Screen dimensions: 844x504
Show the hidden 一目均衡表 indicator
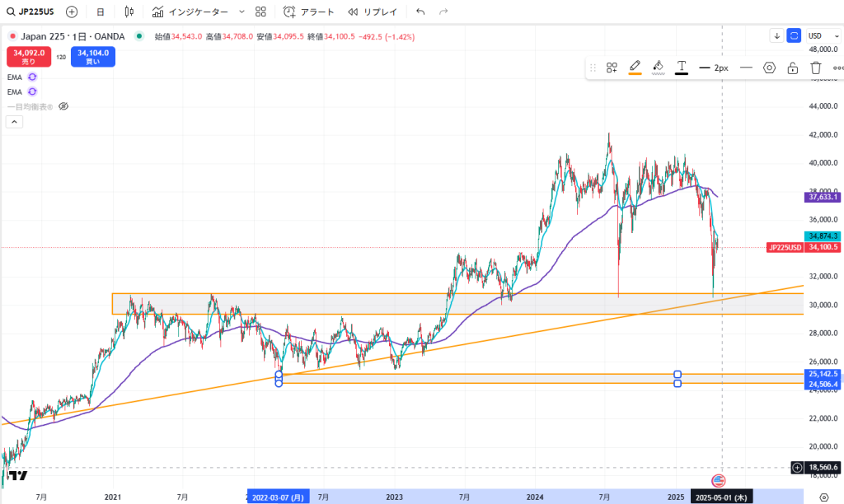click(x=63, y=106)
